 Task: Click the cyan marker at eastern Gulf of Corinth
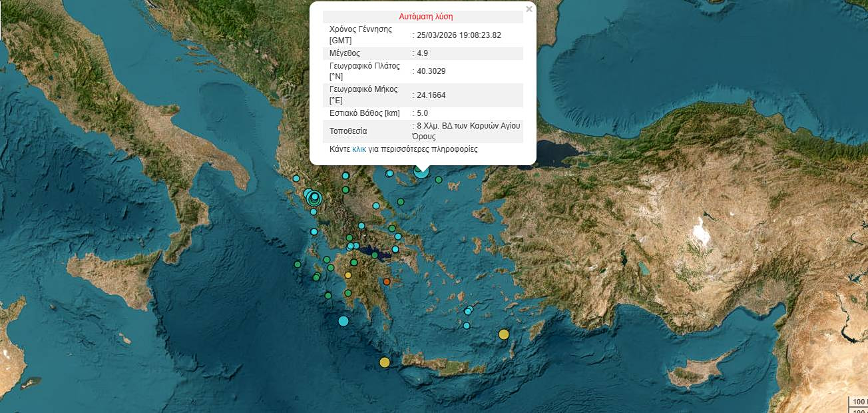coord(395,249)
